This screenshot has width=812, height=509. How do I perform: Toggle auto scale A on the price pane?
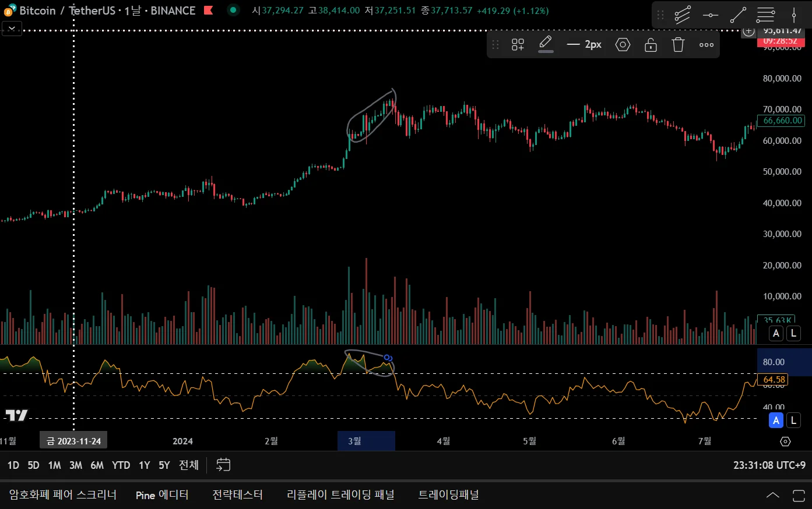coord(776,334)
